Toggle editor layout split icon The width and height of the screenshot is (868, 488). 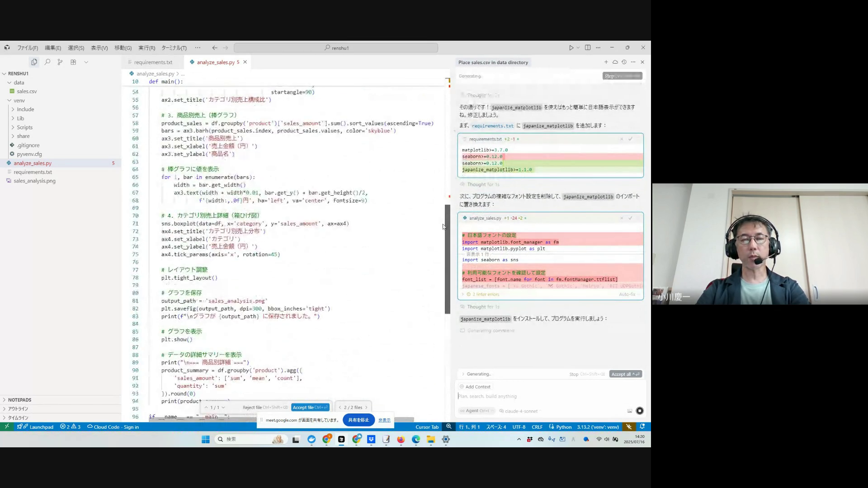pyautogui.click(x=588, y=47)
